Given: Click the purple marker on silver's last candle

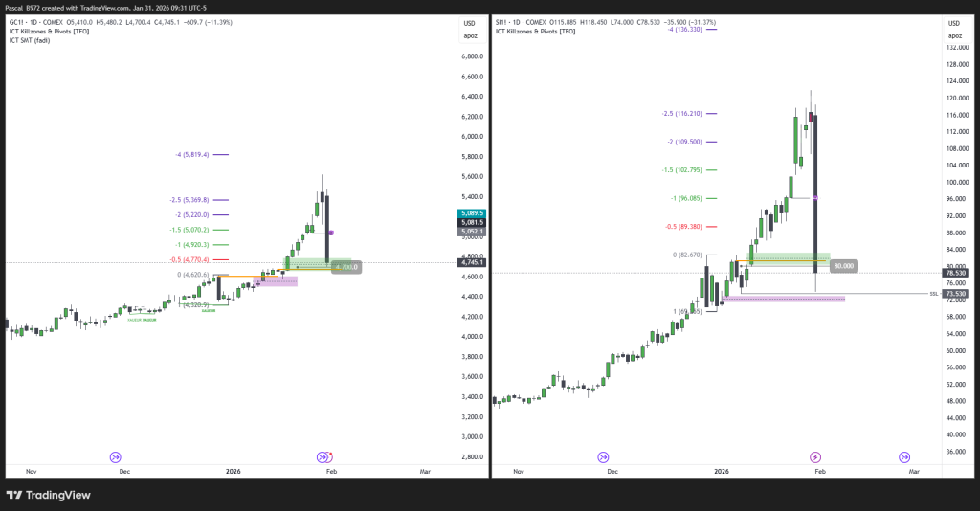Looking at the screenshot, I should pos(815,197).
